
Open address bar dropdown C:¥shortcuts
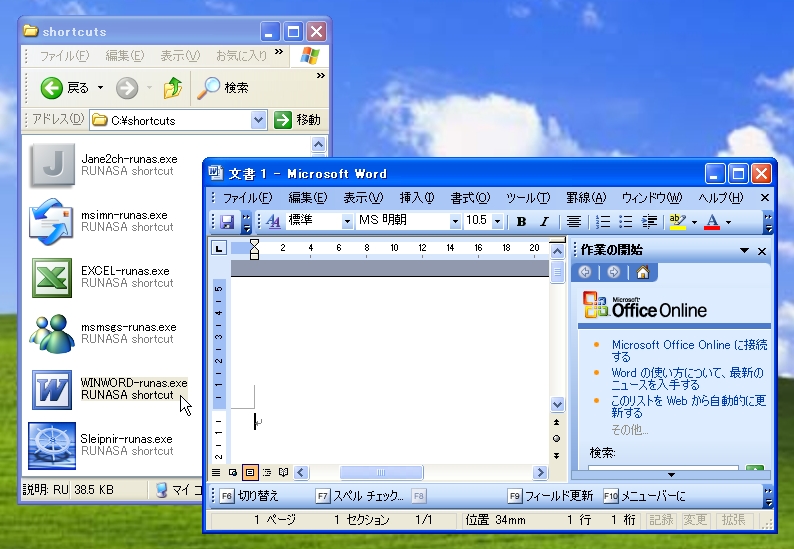(259, 121)
